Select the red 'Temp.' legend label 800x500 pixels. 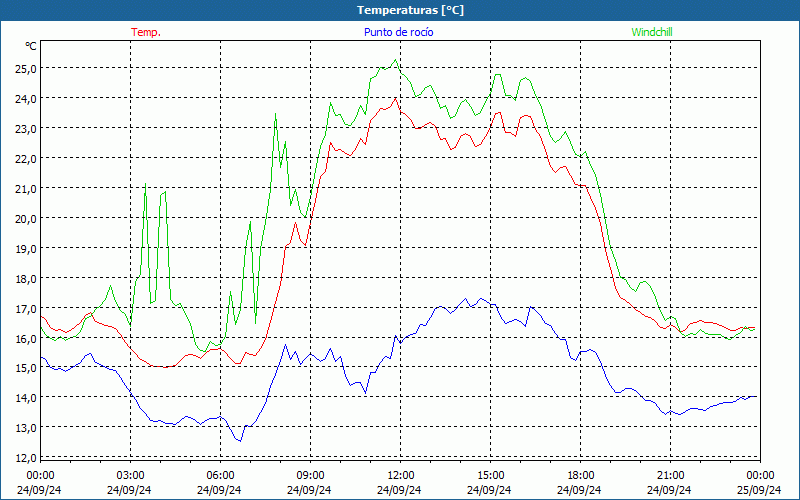click(146, 32)
